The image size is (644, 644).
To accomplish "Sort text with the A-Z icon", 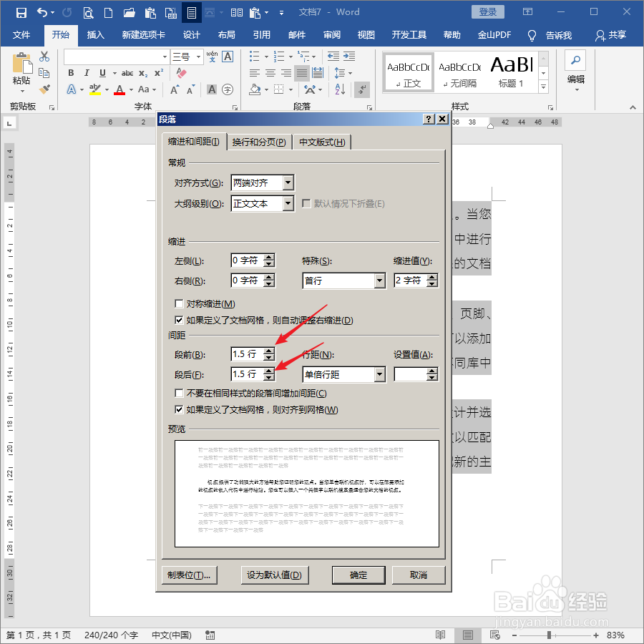I will click(x=340, y=89).
